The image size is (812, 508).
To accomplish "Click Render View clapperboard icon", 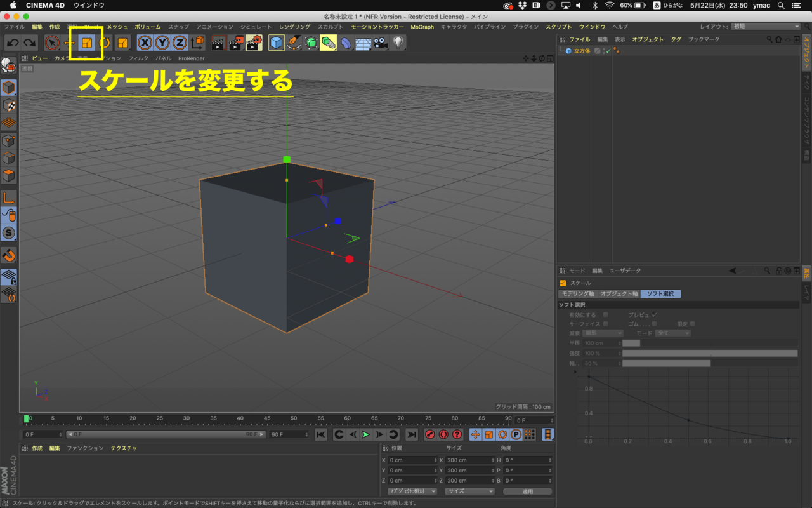I will click(x=218, y=43).
